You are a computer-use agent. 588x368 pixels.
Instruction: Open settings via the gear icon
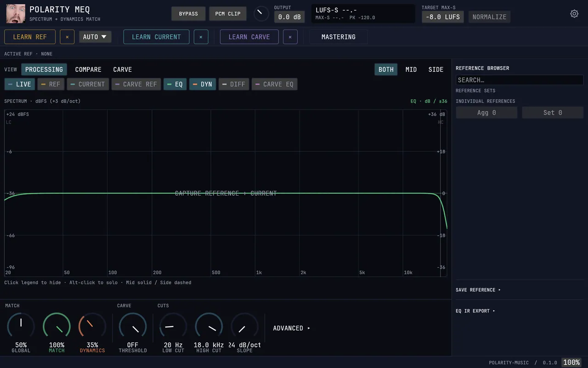pyautogui.click(x=574, y=14)
